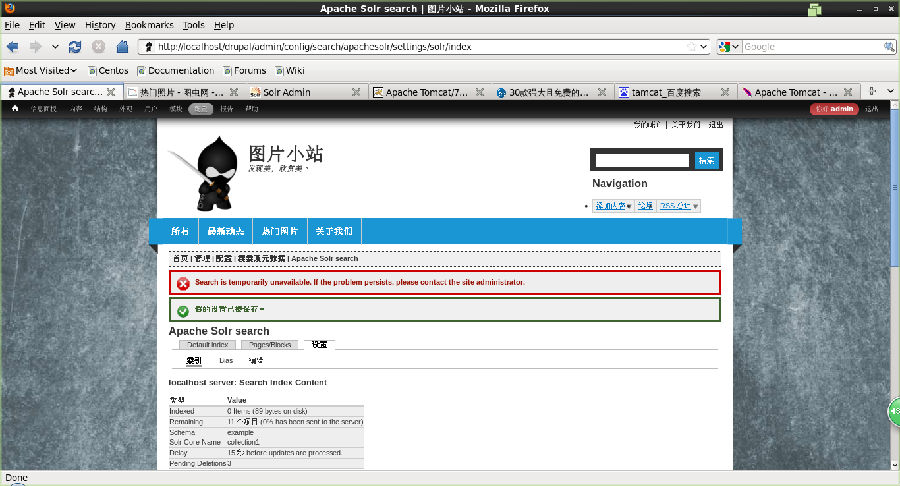Switch to the 热门图片 browser tab
The height and width of the screenshot is (486, 900).
point(182,92)
